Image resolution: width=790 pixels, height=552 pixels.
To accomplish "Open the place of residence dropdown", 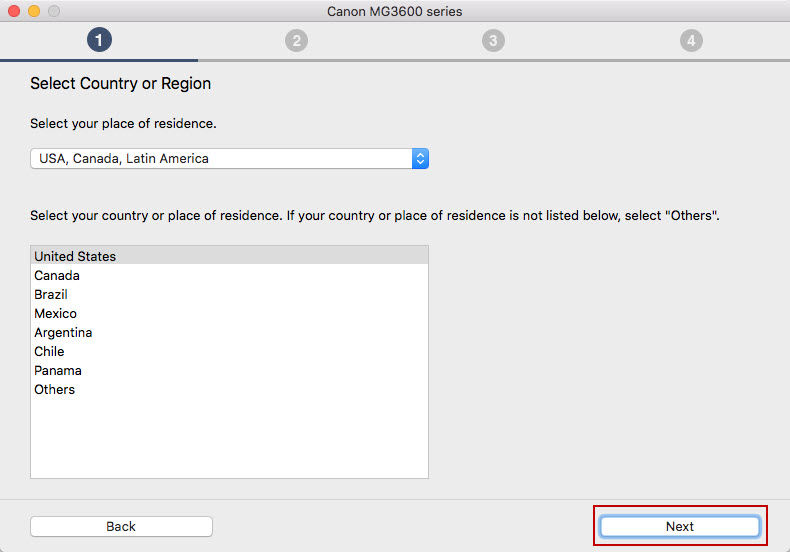I will [229, 158].
